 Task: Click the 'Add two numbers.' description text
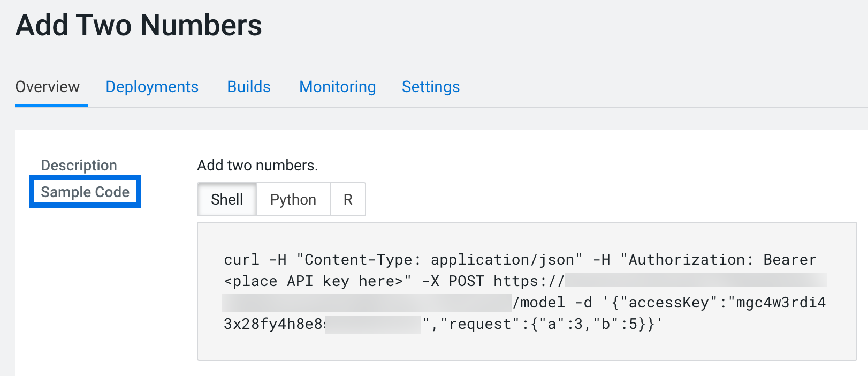click(x=257, y=165)
